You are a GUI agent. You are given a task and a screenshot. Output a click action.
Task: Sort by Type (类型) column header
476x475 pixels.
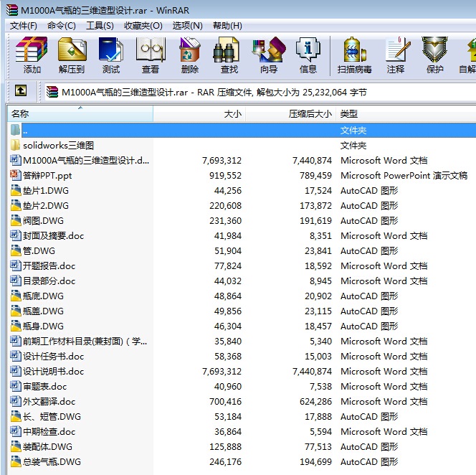click(x=406, y=113)
